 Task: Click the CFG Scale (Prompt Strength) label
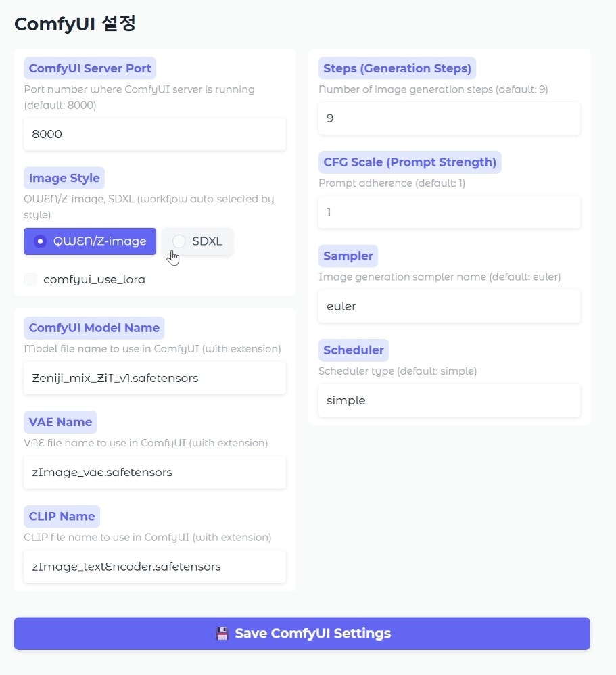[410, 162]
